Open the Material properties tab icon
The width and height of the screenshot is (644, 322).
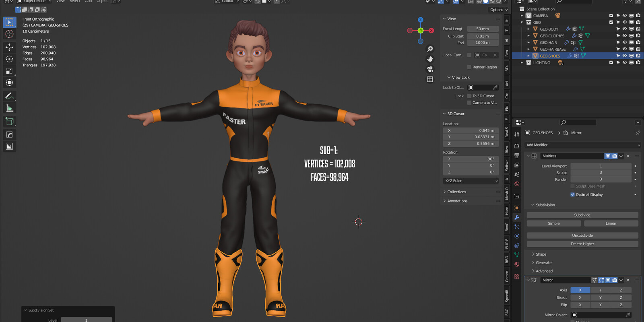click(x=517, y=264)
